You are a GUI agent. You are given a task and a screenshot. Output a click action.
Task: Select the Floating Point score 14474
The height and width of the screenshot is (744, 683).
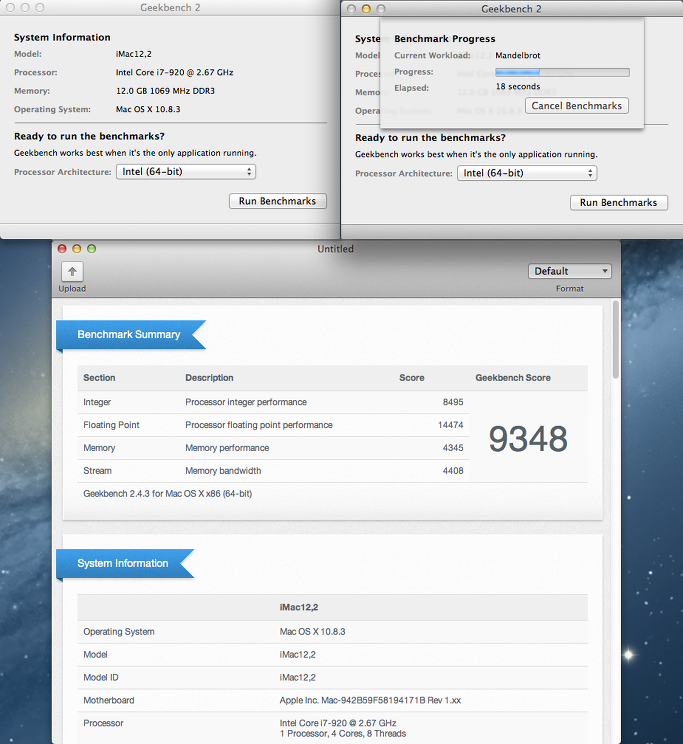pyautogui.click(x=450, y=425)
